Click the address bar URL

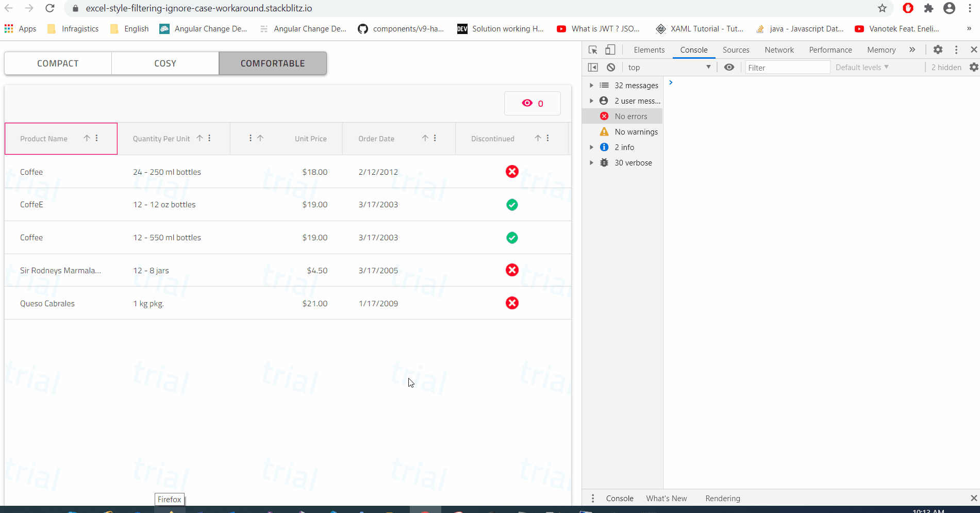(x=199, y=8)
